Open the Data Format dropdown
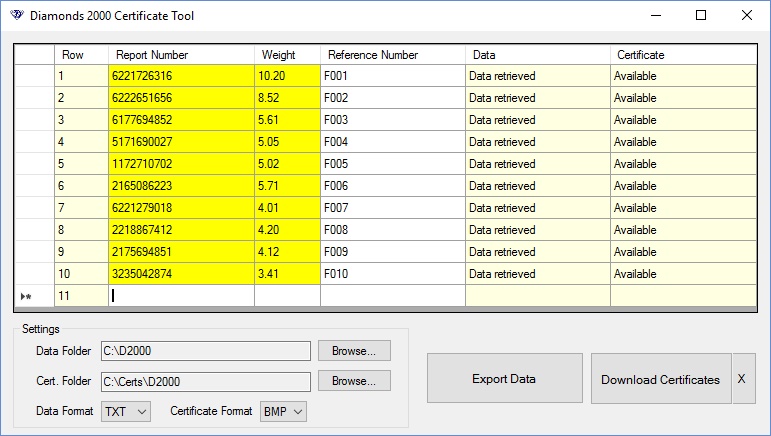 126,411
